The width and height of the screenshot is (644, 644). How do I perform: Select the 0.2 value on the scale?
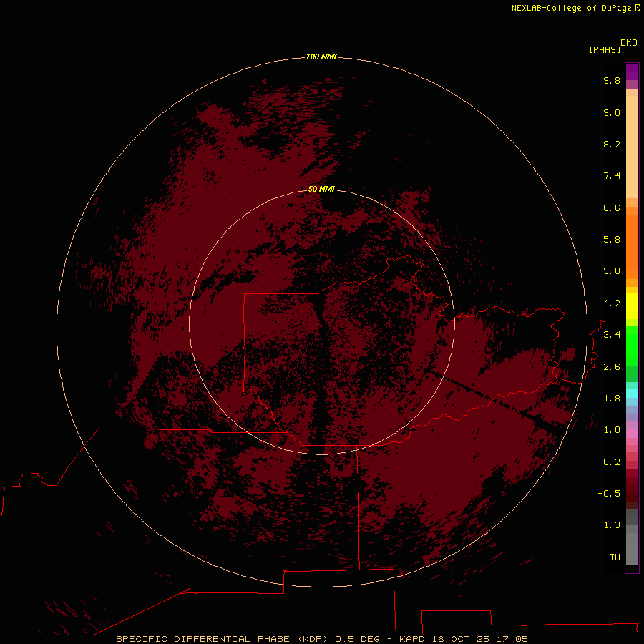pyautogui.click(x=612, y=462)
